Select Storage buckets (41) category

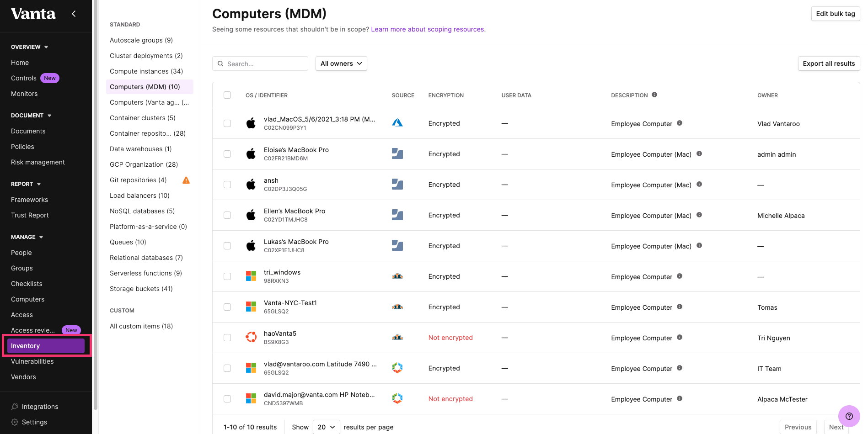click(x=141, y=289)
